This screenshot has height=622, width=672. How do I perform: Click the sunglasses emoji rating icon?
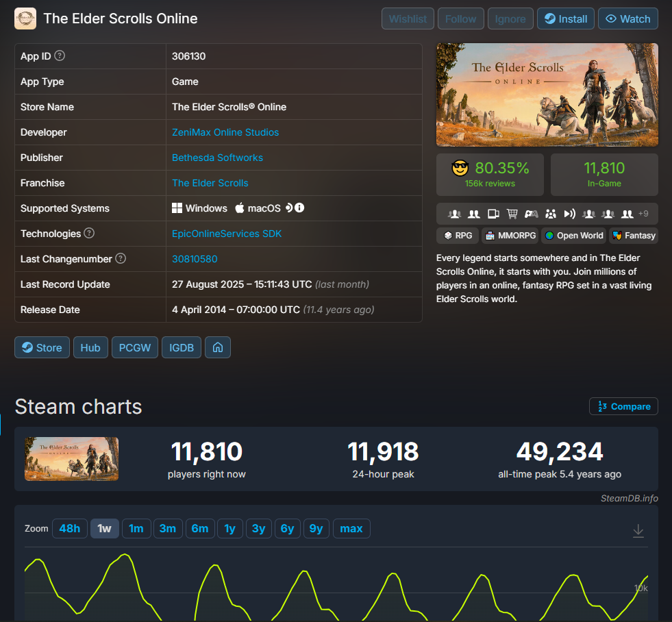click(x=460, y=168)
